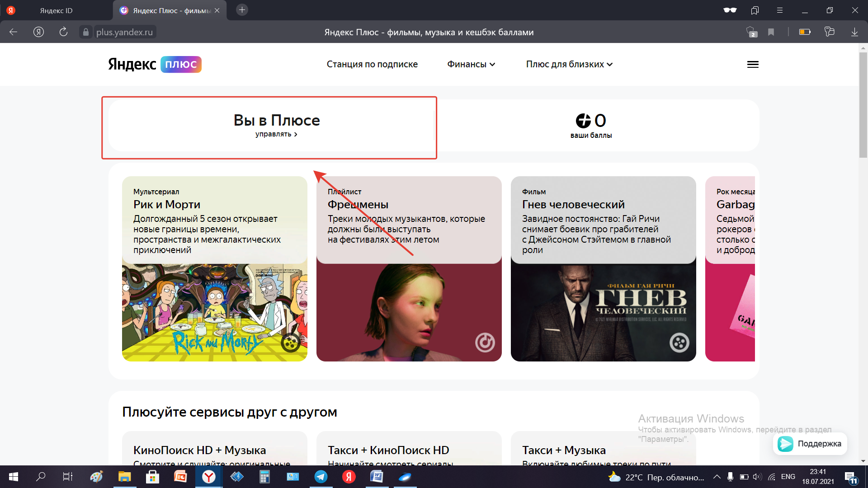The image size is (868, 488).
Task: Expand the Плюс для близких dropdown
Action: pyautogui.click(x=569, y=65)
